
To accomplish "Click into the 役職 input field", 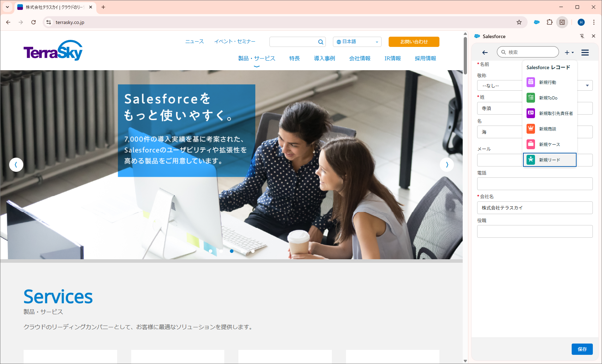I will 535,231.
